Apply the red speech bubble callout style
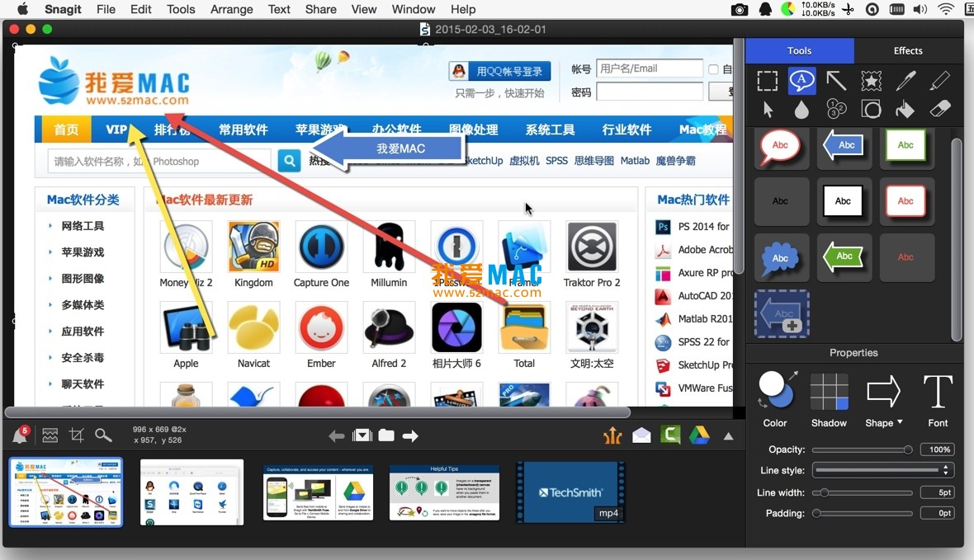 tap(782, 147)
